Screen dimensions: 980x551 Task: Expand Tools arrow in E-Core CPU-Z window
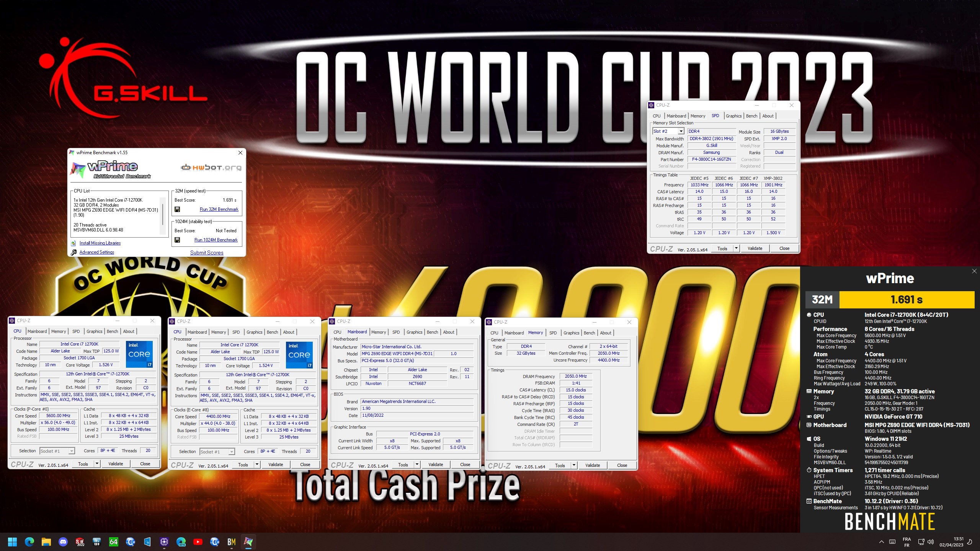click(x=257, y=465)
